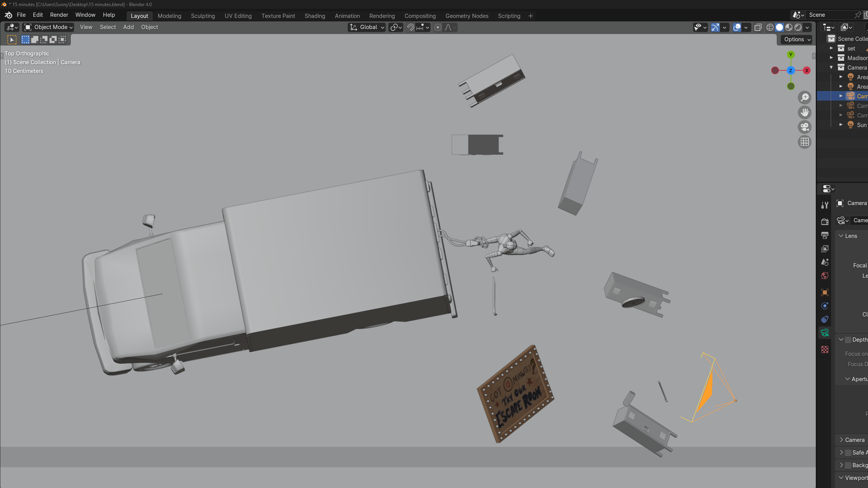
Task: Open the viewport Add menu
Action: (128, 27)
